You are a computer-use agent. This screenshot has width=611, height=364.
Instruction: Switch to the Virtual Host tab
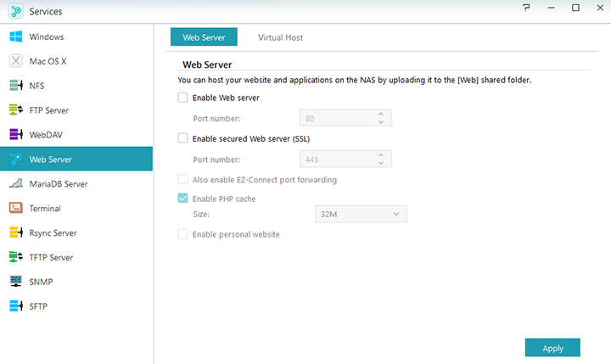point(280,37)
